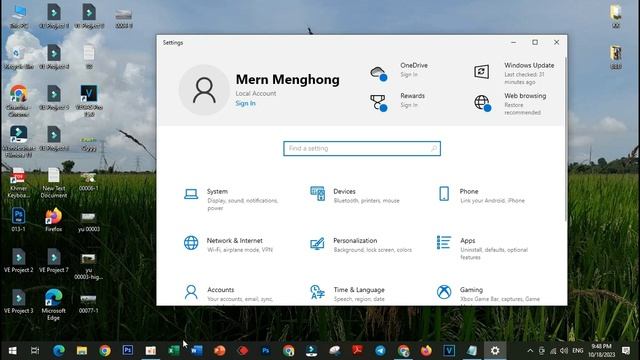Viewport: 640px width, 360px height.
Task: Open Network & Internet settings
Action: 229,245
